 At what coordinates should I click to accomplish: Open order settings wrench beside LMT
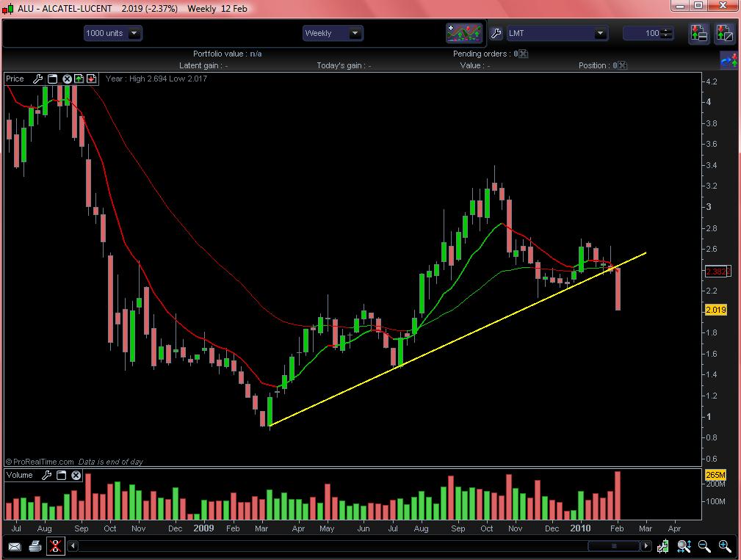(496, 33)
